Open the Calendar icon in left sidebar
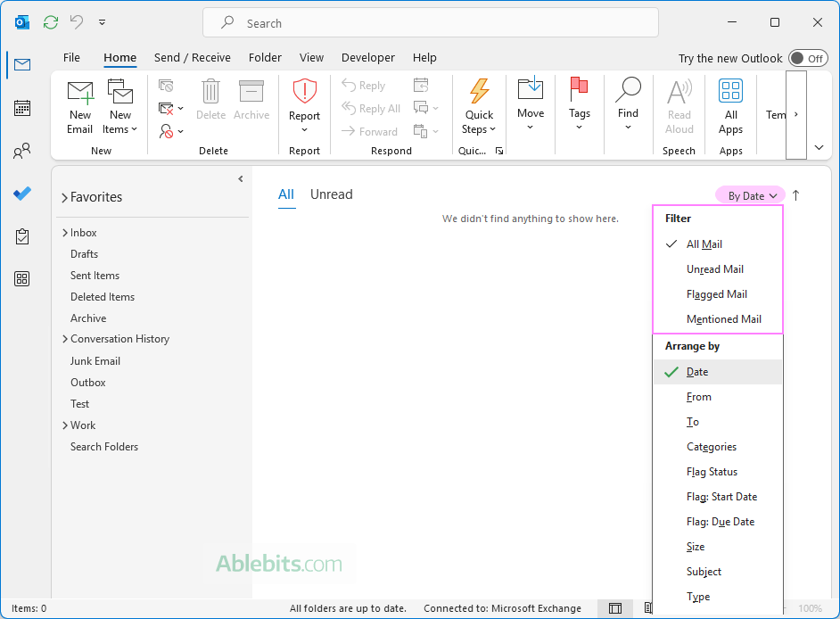 (x=22, y=108)
